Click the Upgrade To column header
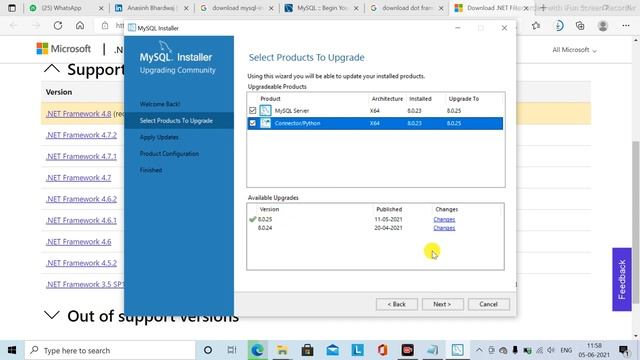 tap(464, 99)
